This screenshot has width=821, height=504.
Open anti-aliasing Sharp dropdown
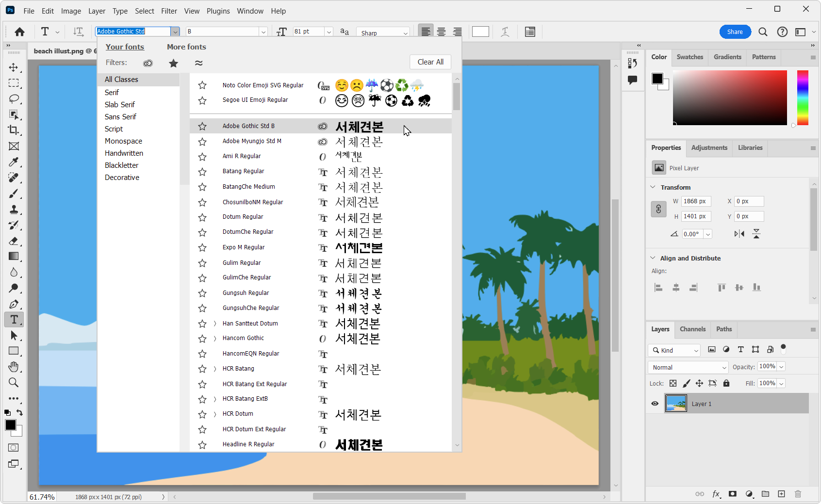[405, 33]
